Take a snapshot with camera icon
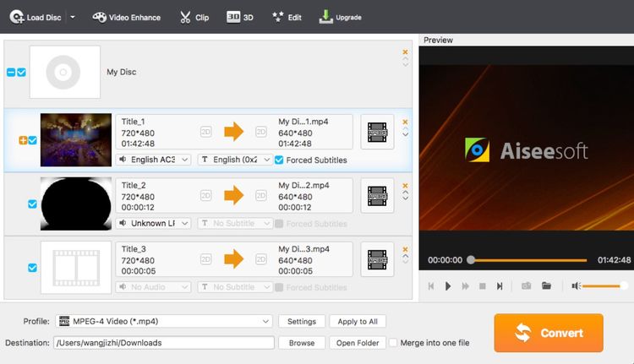The image size is (634, 364). pyautogui.click(x=526, y=286)
